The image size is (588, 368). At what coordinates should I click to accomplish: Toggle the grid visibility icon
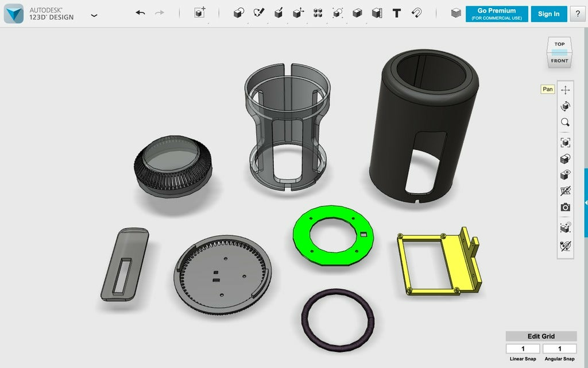566,191
